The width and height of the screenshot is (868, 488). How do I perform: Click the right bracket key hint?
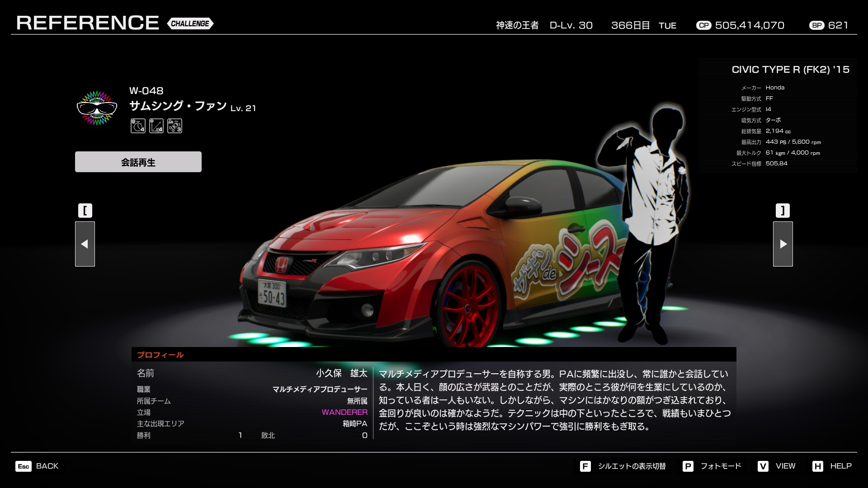click(783, 211)
